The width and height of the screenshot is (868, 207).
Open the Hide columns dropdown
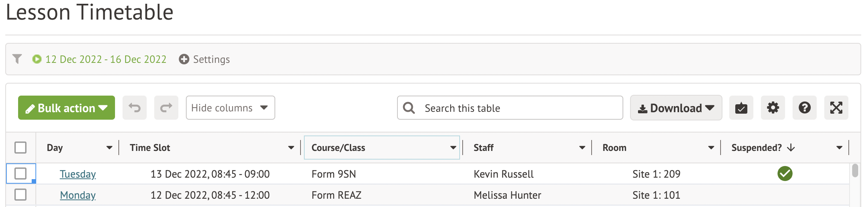click(230, 108)
